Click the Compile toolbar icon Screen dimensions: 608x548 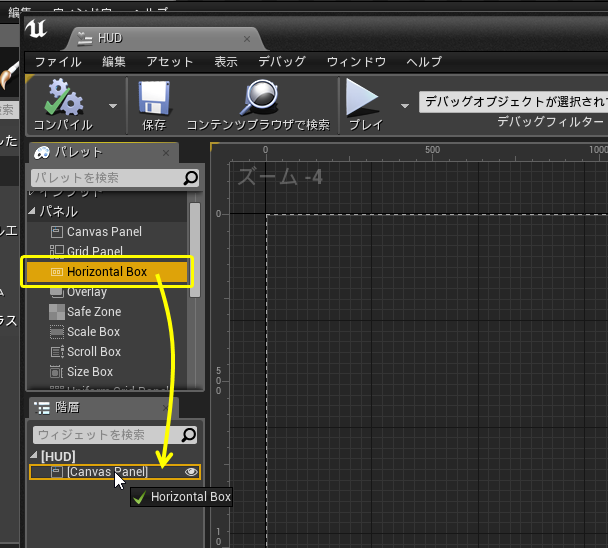point(64,97)
